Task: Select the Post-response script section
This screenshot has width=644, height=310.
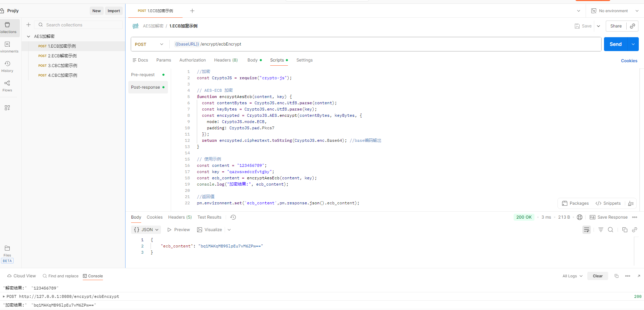Action: [148, 87]
